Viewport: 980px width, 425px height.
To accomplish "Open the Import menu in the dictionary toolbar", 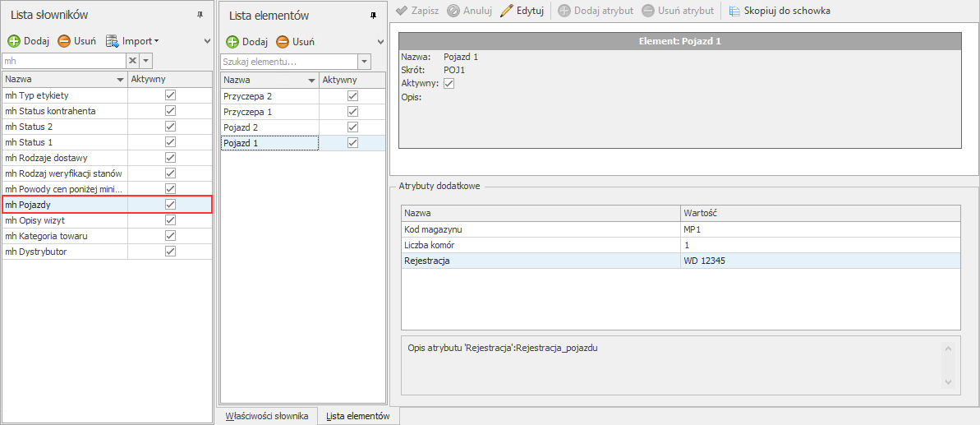I will (x=131, y=41).
